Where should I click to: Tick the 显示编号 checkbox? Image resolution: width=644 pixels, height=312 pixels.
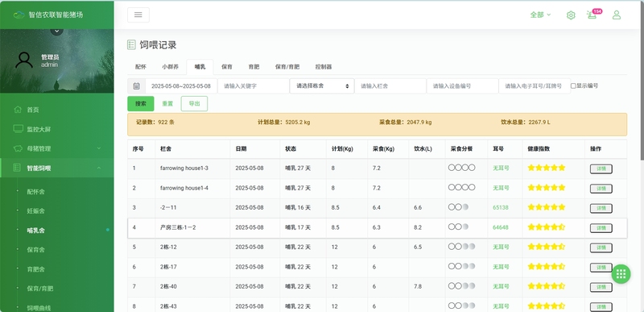pos(573,86)
